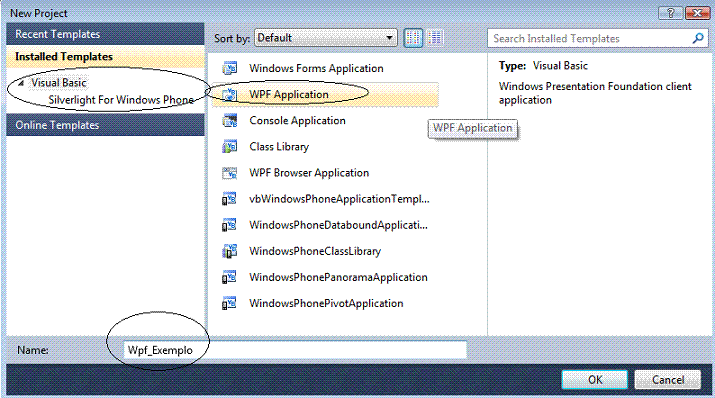Click the Windows Presentation Foundation description text
The image size is (715, 398).
pos(595,93)
